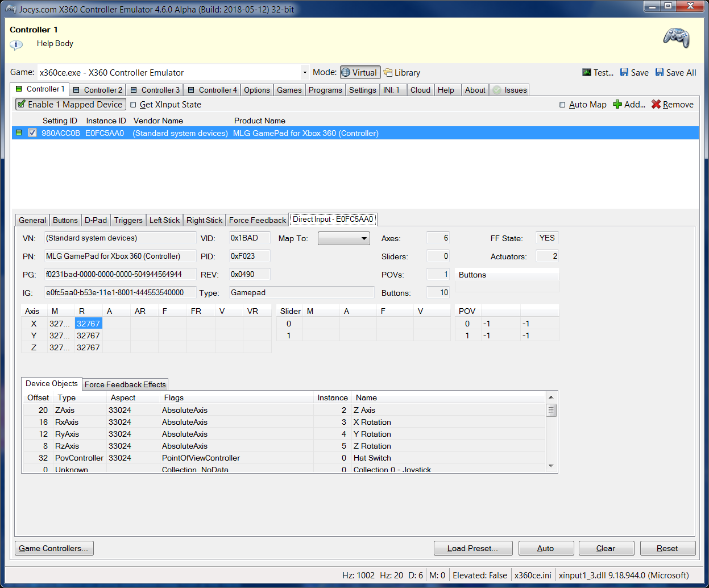Select the MLG GamePad device row
Screen dimensions: 709x588
355,133
